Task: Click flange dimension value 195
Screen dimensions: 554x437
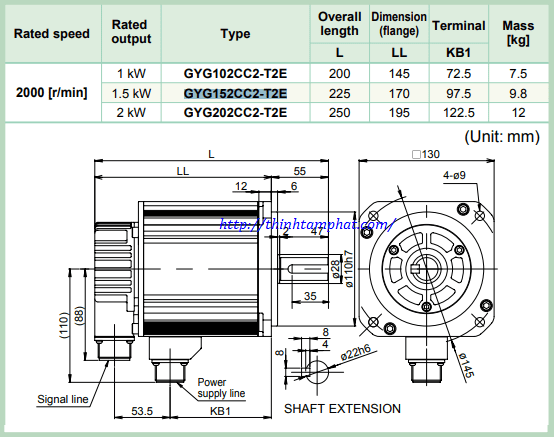Action: [399, 113]
